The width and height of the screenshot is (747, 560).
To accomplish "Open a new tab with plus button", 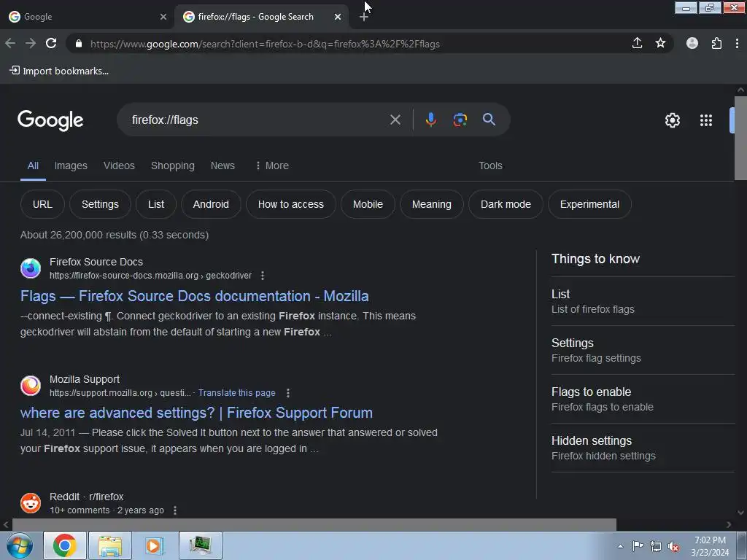I will (x=363, y=17).
